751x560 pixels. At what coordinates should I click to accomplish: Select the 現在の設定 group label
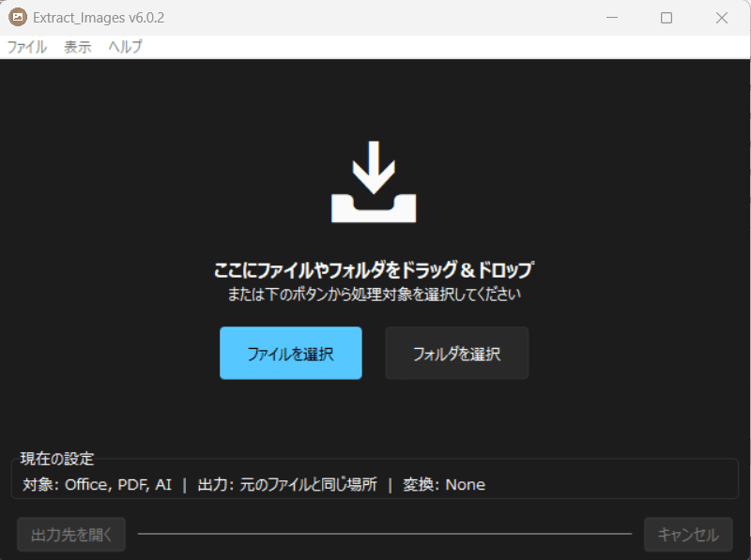pyautogui.click(x=56, y=459)
